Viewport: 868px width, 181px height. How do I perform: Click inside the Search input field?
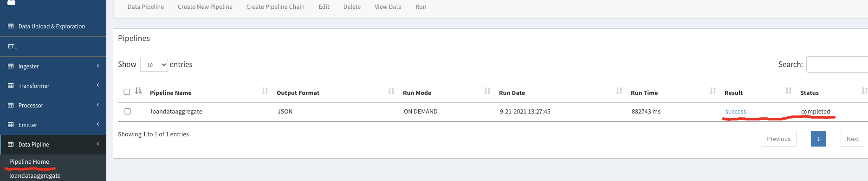(837, 64)
